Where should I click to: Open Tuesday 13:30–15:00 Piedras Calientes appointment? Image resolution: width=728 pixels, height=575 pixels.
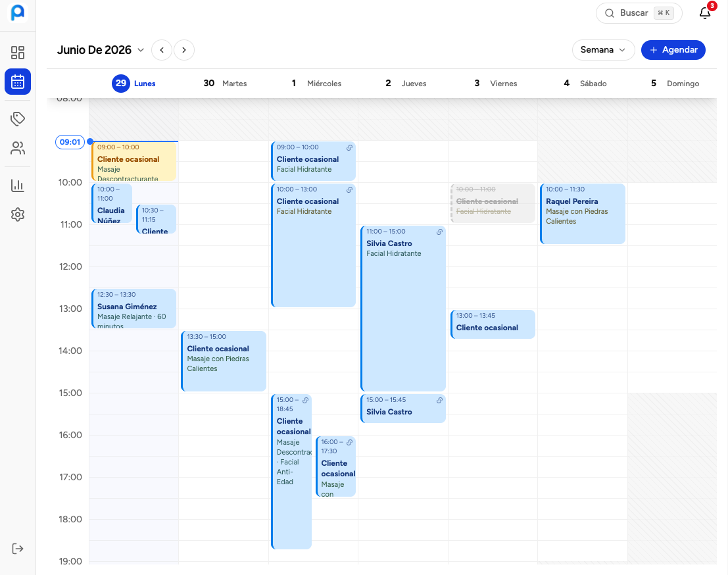[x=224, y=361]
